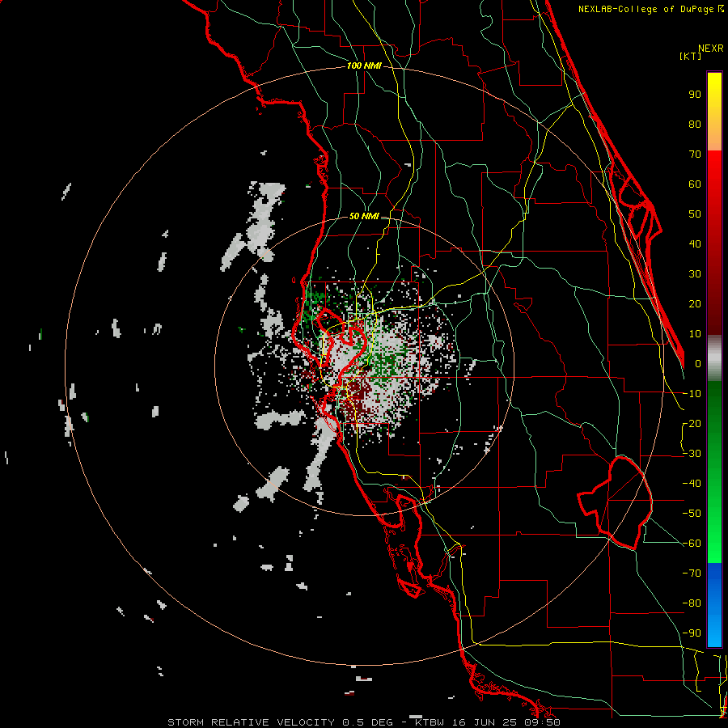Click the -40 value on velocity scale
728x728 pixels.
click(692, 484)
